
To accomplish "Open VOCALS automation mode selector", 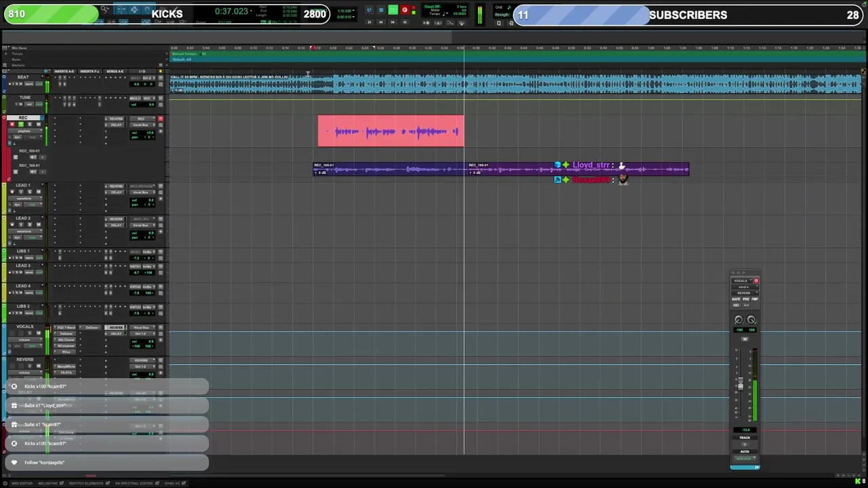I will pyautogui.click(x=33, y=345).
